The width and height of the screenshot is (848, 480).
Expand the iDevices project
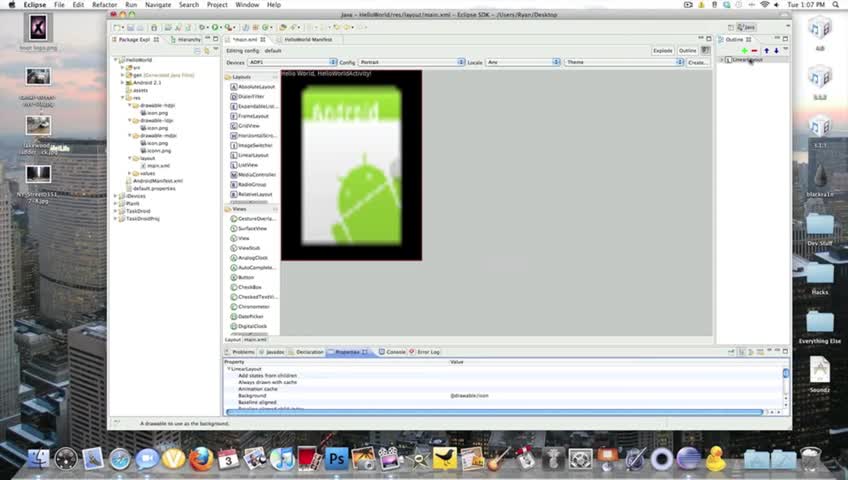(115, 196)
